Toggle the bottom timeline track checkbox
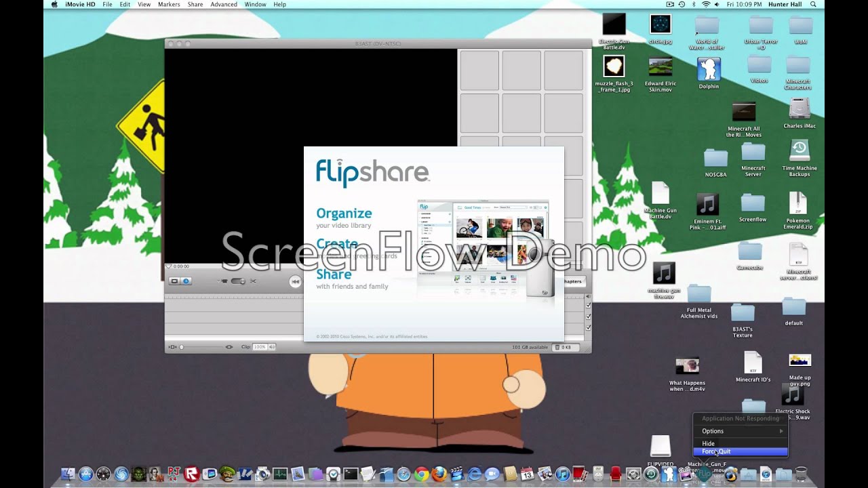This screenshot has height=488, width=868. point(589,327)
